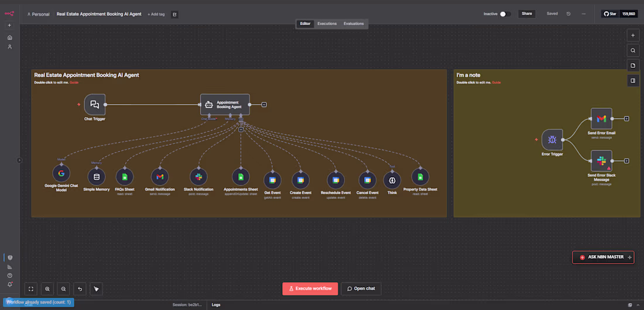The height and width of the screenshot is (310, 644).
Task: Select the Error Trigger bug icon node
Action: pos(552,140)
